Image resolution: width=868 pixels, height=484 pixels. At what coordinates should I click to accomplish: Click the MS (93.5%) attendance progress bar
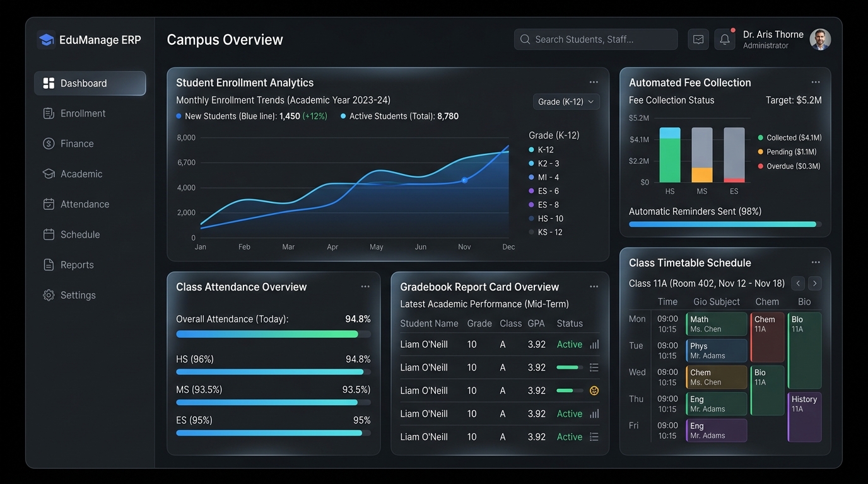pyautogui.click(x=273, y=402)
